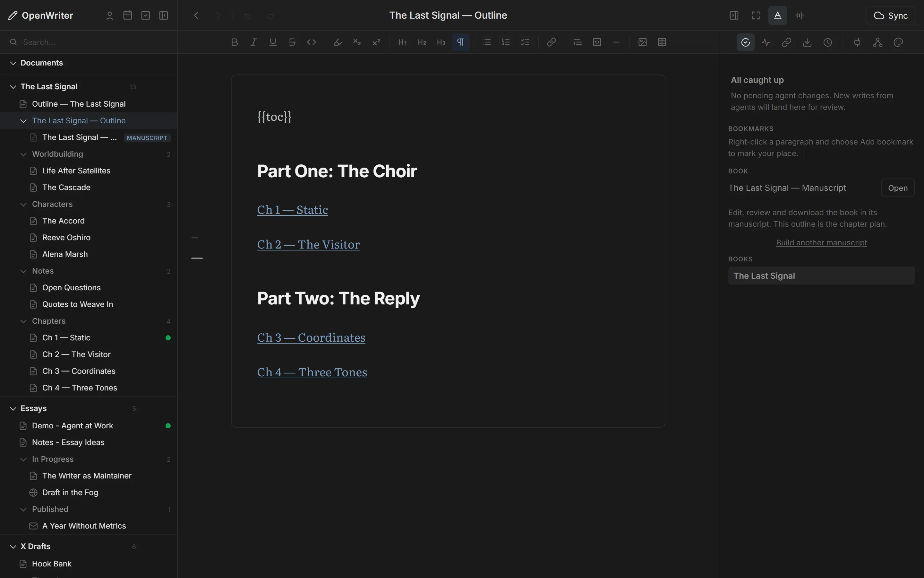The height and width of the screenshot is (578, 924).
Task: Insert a bullet list
Action: tap(486, 42)
